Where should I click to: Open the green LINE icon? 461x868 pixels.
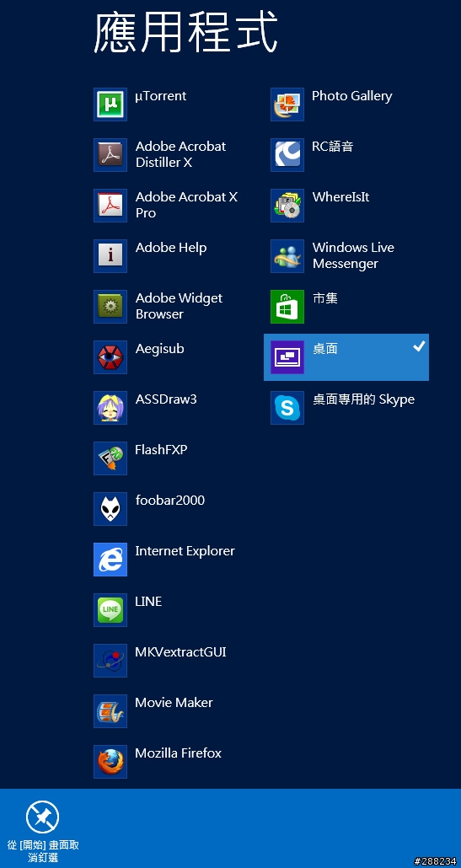click(x=110, y=610)
